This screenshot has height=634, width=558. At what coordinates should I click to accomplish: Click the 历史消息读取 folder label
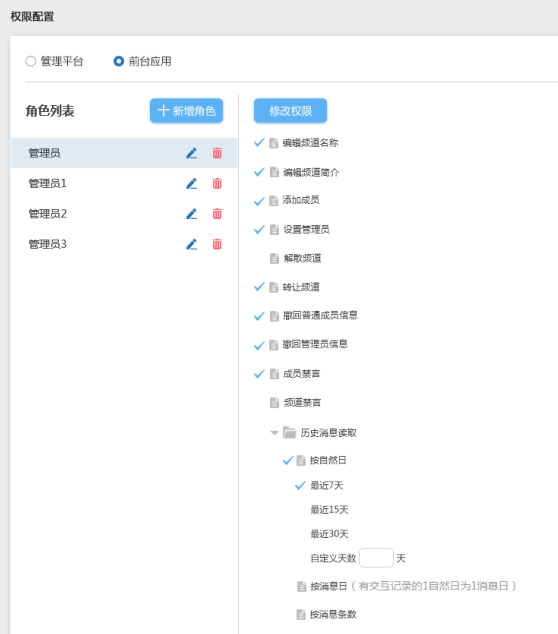(x=328, y=433)
